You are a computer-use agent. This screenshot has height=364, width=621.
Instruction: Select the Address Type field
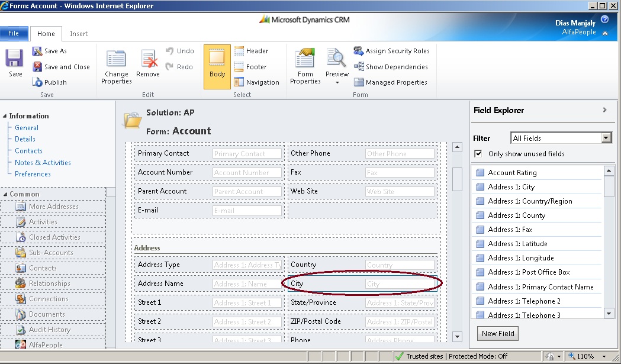pos(209,265)
